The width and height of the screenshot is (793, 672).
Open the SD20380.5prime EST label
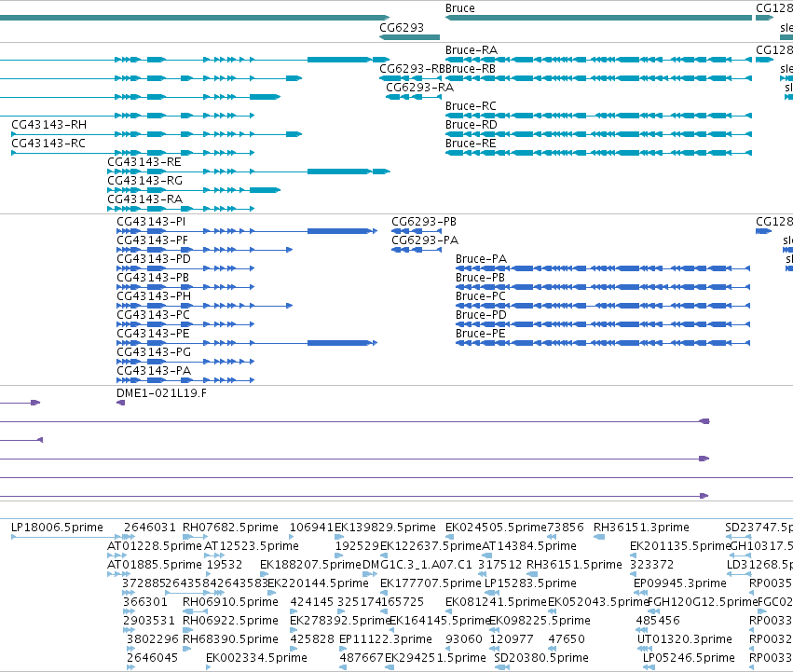pyautogui.click(x=541, y=658)
